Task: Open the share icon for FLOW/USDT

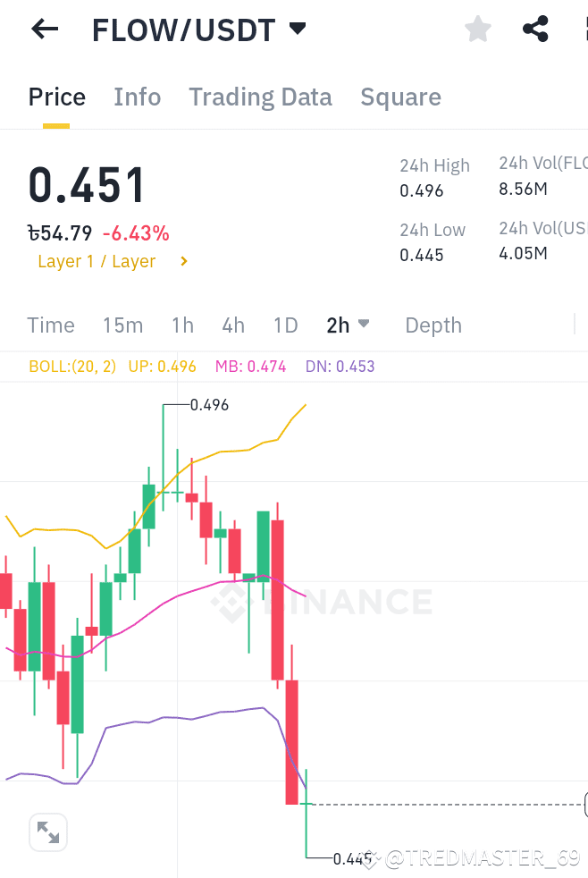Action: (535, 28)
